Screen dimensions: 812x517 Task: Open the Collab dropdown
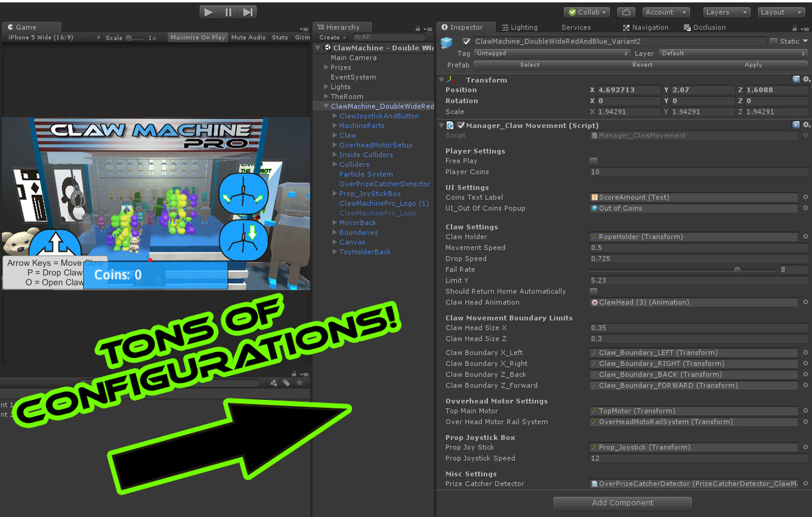click(587, 12)
